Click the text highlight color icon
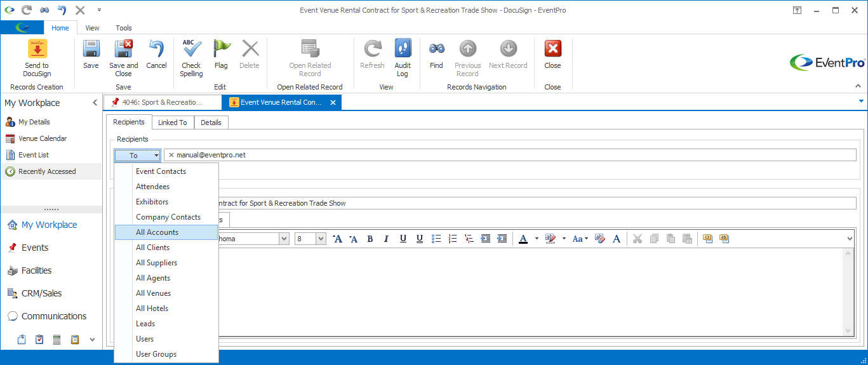The height and width of the screenshot is (365, 868). (x=550, y=239)
